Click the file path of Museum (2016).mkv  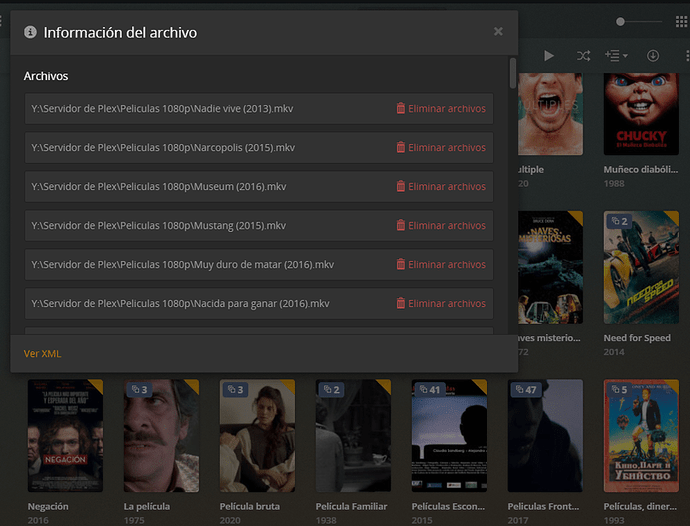(x=158, y=187)
